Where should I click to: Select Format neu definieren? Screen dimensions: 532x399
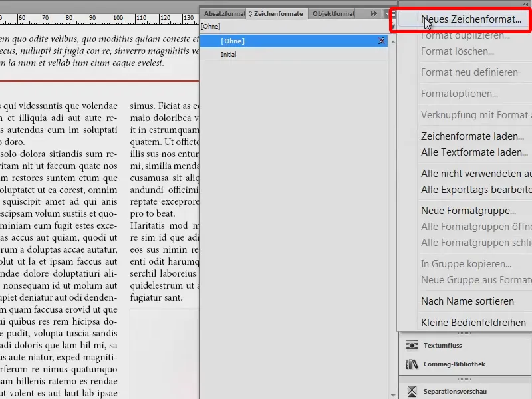469,72
